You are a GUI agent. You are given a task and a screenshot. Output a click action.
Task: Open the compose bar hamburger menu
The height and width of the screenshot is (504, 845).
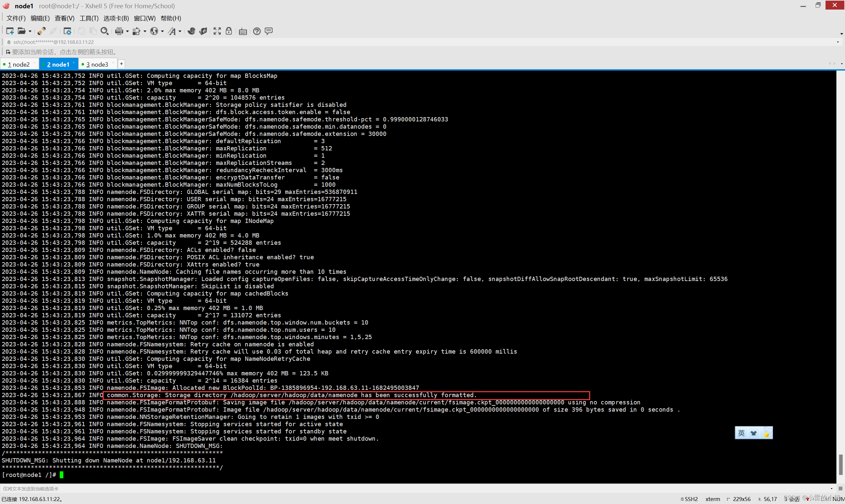click(840, 489)
